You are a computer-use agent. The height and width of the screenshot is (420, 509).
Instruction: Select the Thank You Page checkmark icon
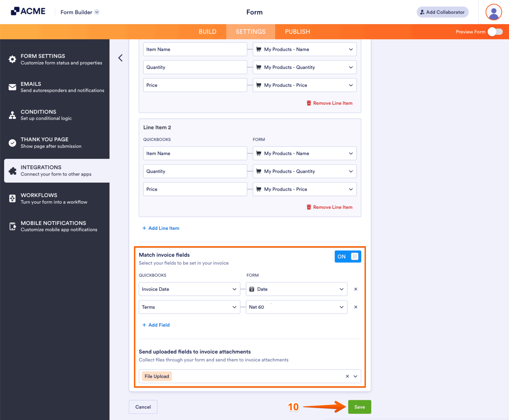pyautogui.click(x=12, y=143)
